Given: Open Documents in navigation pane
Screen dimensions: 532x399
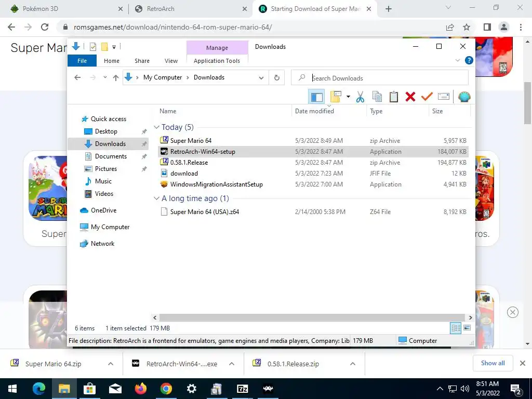Looking at the screenshot, I should (x=111, y=156).
